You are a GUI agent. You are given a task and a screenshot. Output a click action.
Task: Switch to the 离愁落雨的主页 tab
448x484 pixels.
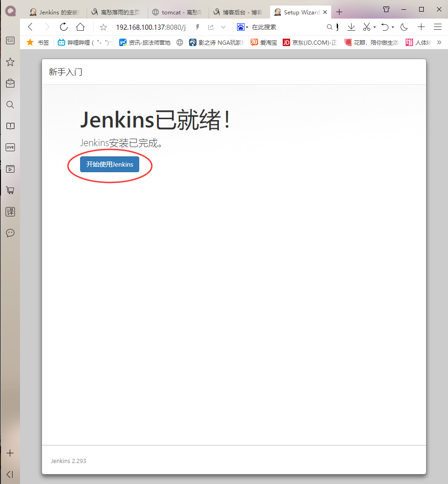117,13
